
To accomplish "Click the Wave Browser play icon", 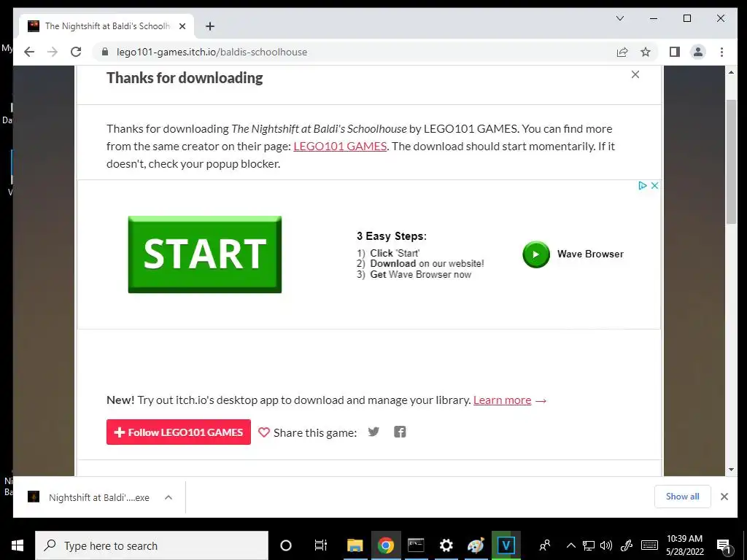I will coord(536,254).
